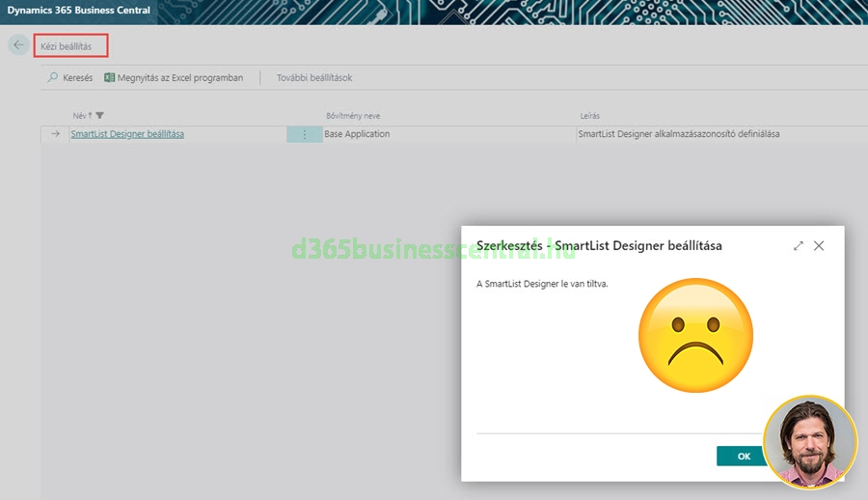The height and width of the screenshot is (500, 868).
Task: Click the round profile photo
Action: click(x=810, y=442)
